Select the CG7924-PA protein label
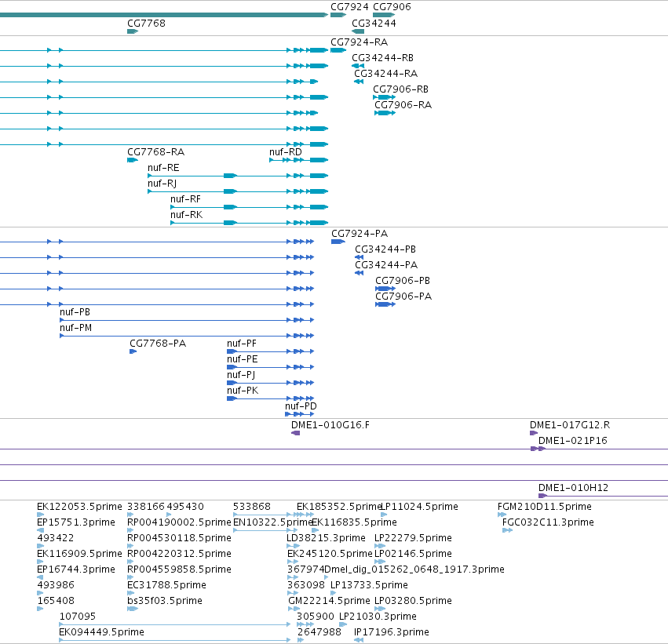Image resolution: width=668 pixels, height=644 pixels. (x=360, y=234)
